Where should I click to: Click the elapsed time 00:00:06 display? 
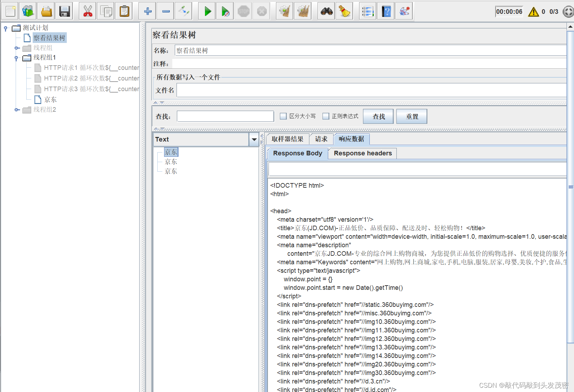509,12
